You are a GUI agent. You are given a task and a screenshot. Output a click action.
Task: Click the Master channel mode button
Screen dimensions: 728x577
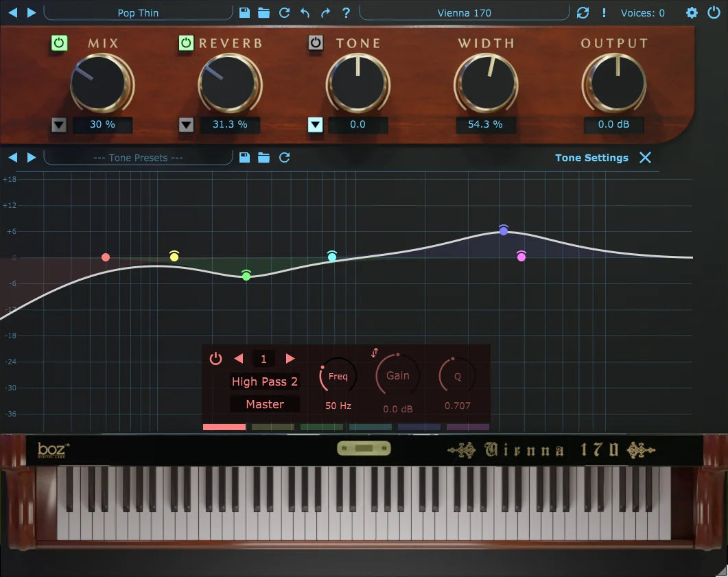(x=264, y=404)
